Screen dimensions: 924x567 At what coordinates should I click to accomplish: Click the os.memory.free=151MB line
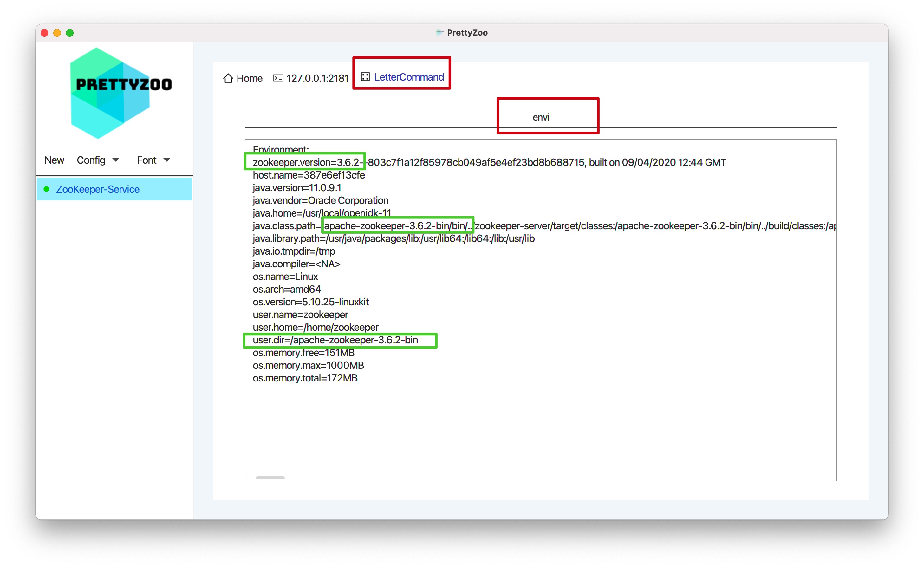(x=304, y=353)
